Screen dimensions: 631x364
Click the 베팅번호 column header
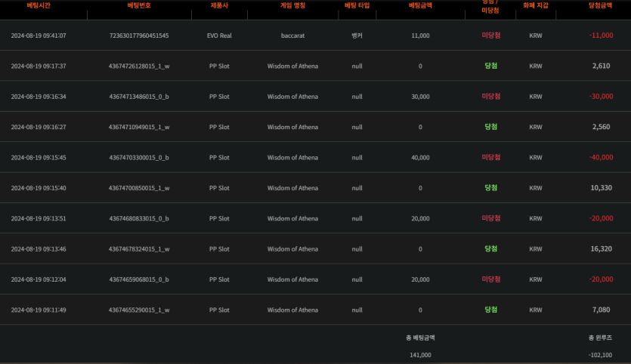pyautogui.click(x=139, y=5)
